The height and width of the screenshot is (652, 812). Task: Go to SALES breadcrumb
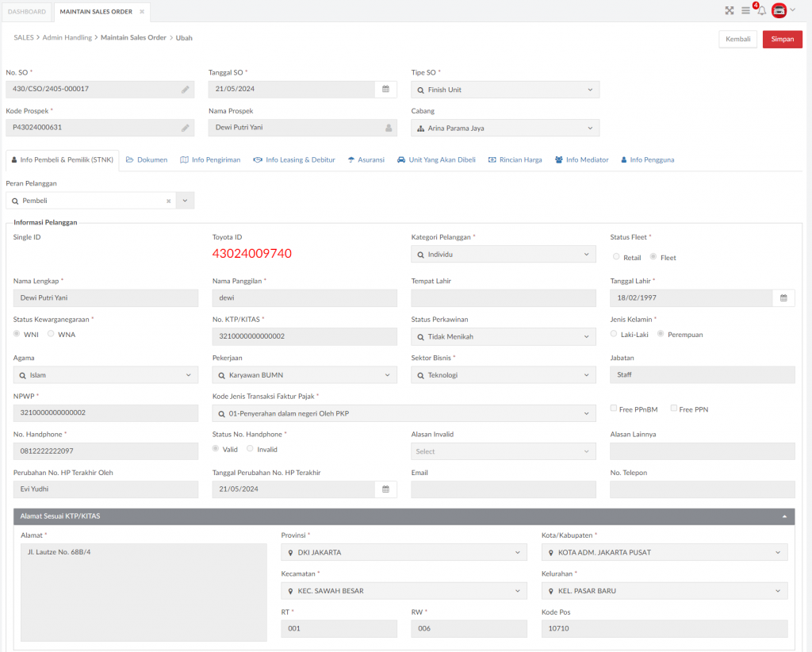click(24, 38)
